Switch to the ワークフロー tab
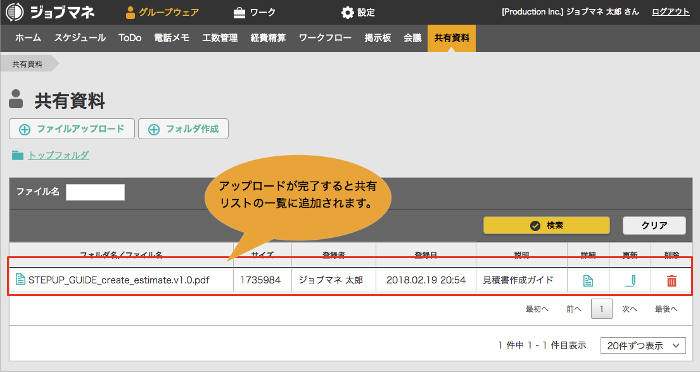This screenshot has width=700, height=372. pos(325,38)
